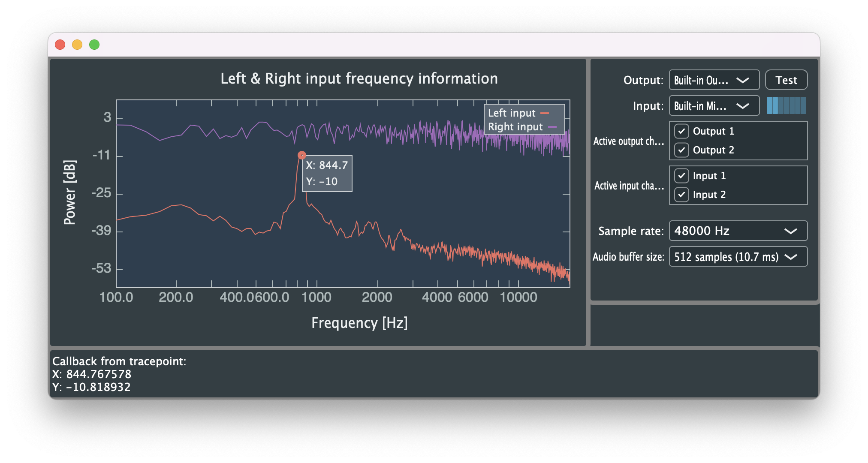Toggle the Input 2 channel checkbox
The image size is (868, 463).
click(681, 195)
